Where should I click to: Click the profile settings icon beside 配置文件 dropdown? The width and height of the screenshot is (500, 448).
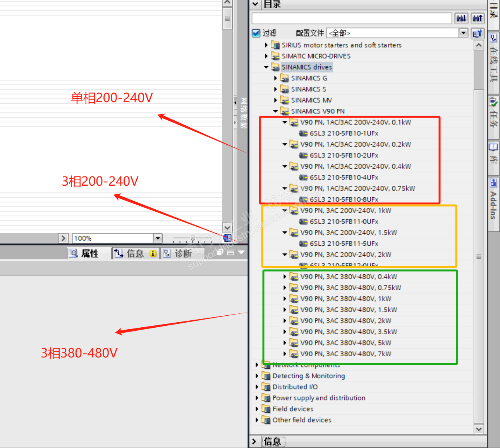pyautogui.click(x=478, y=33)
